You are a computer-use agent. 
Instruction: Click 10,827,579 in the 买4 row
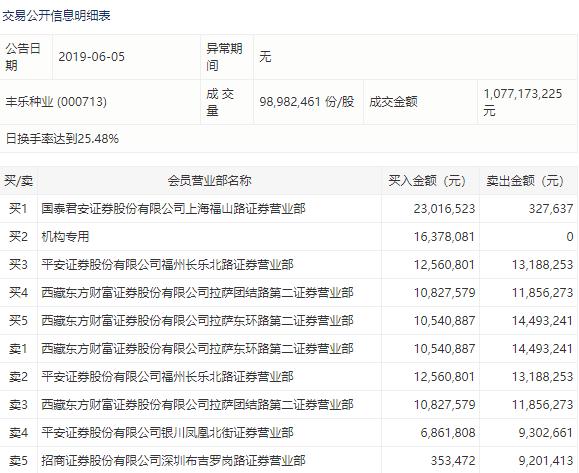click(x=444, y=293)
